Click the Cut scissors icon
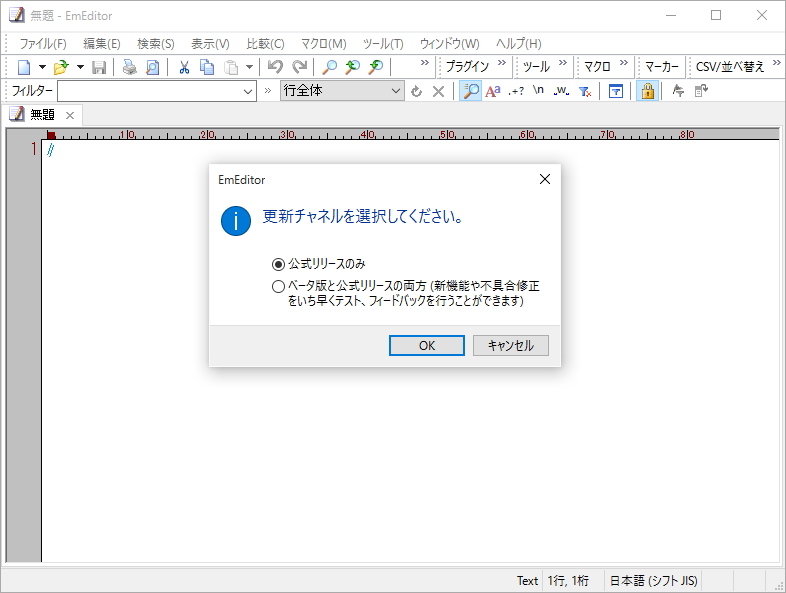Screen dimensions: 786x593 click(184, 67)
